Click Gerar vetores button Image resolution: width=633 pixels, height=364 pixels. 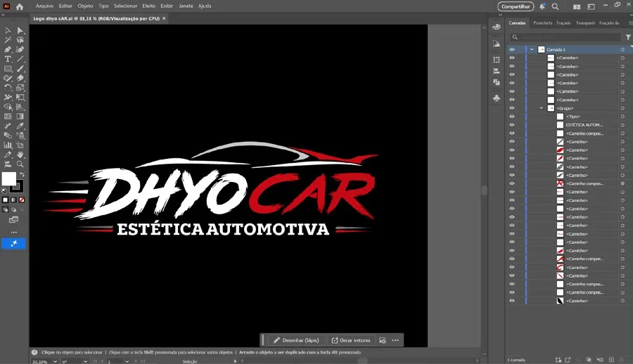pyautogui.click(x=351, y=340)
